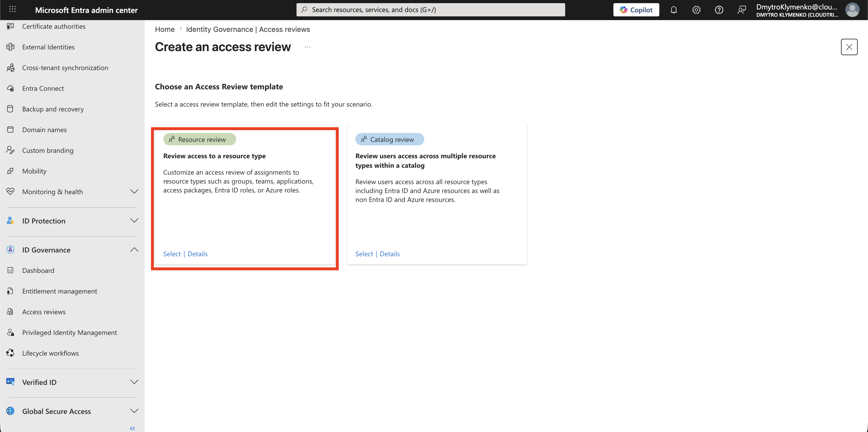Focus the search resources input field

431,10
